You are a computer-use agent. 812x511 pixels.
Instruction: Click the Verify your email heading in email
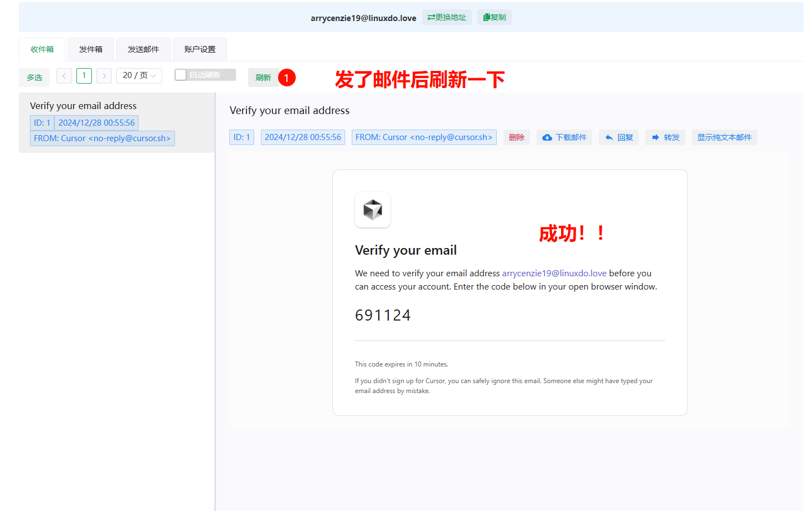(x=406, y=250)
